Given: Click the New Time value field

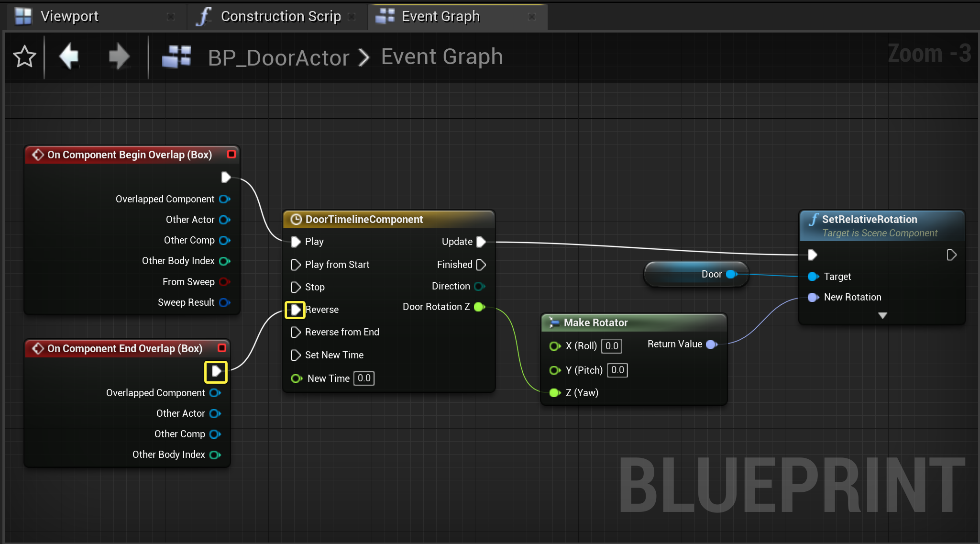Looking at the screenshot, I should 364,378.
